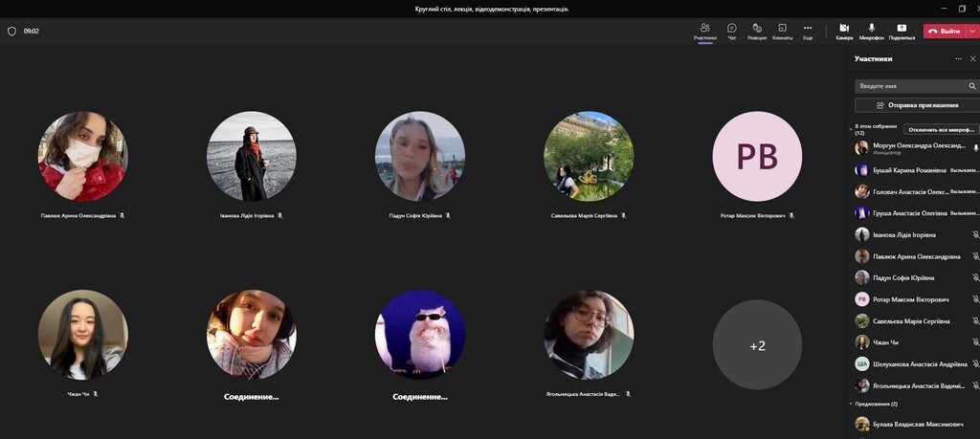Open the Еще (more) menu
The width and height of the screenshot is (980, 439).
pyautogui.click(x=808, y=31)
